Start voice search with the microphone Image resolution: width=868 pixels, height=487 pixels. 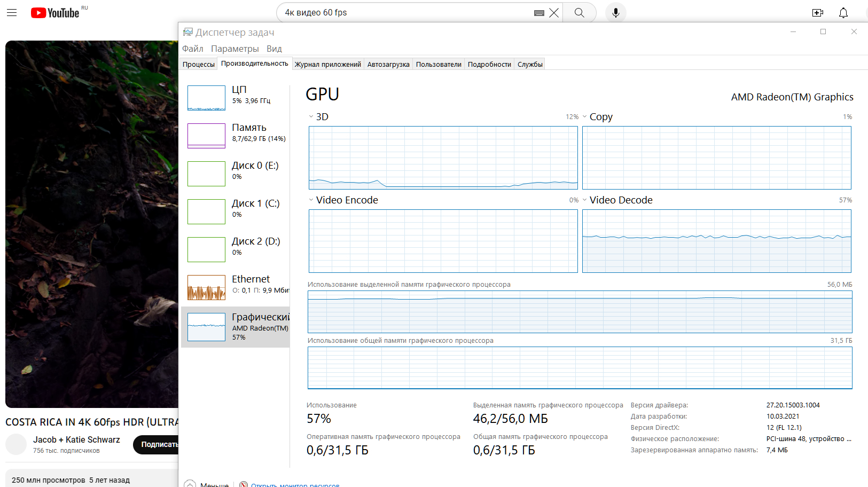click(615, 13)
